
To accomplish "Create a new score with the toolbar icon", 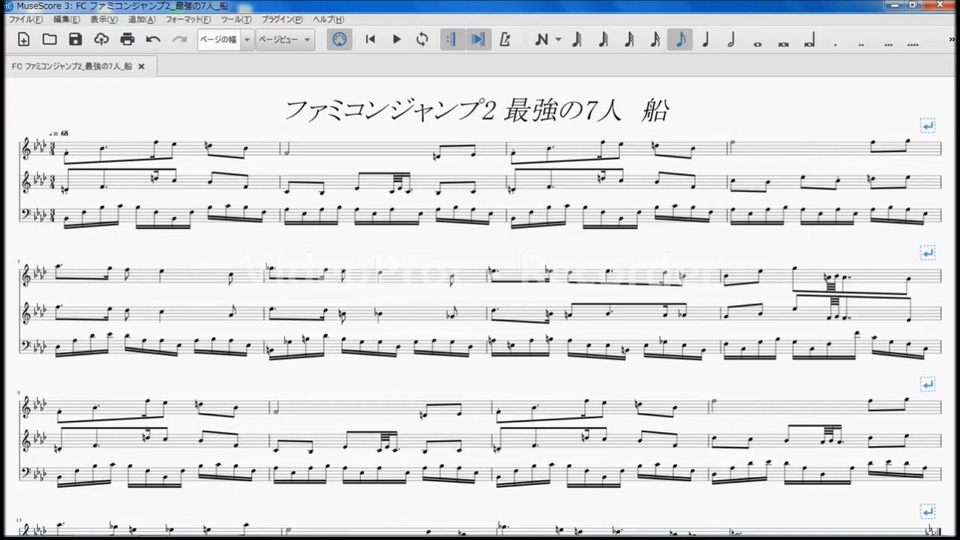I will tap(23, 40).
